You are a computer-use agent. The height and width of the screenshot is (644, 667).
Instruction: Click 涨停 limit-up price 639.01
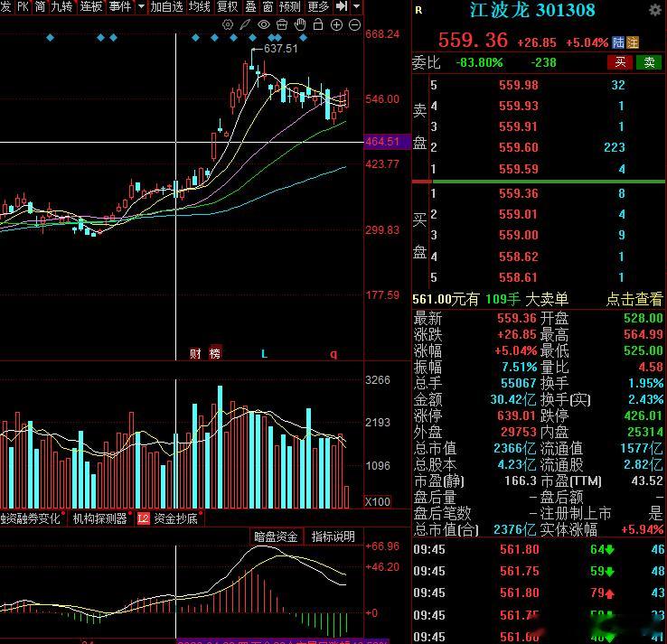point(517,415)
